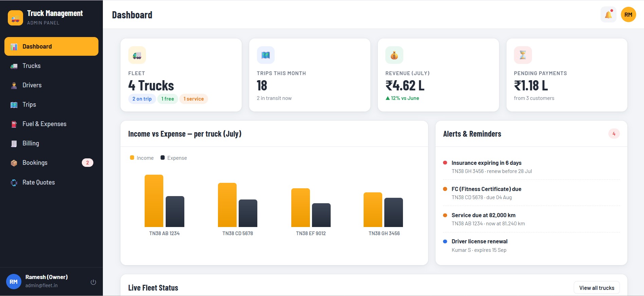Click the '₹4.62 L' revenue value
Image resolution: width=644 pixels, height=296 pixels.
tap(405, 86)
